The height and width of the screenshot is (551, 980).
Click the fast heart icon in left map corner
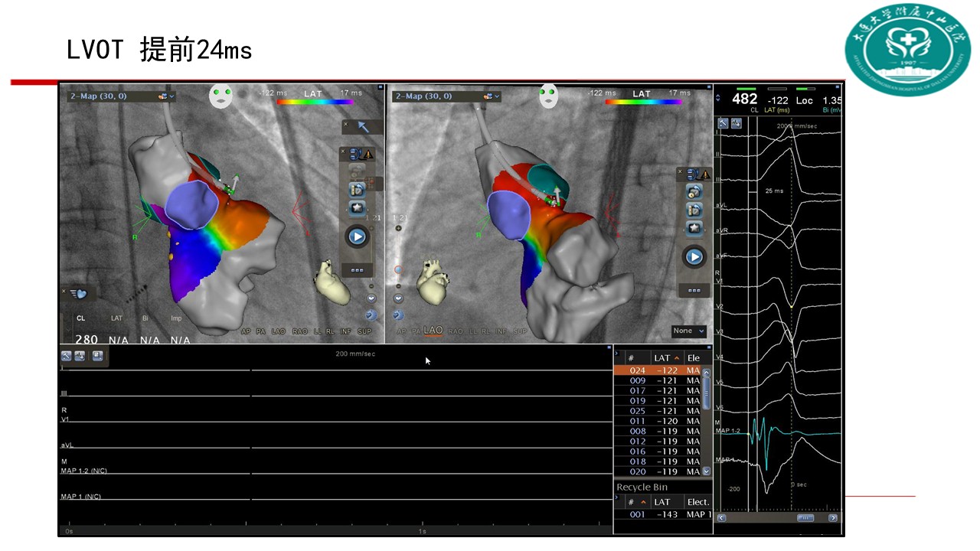pyautogui.click(x=78, y=293)
